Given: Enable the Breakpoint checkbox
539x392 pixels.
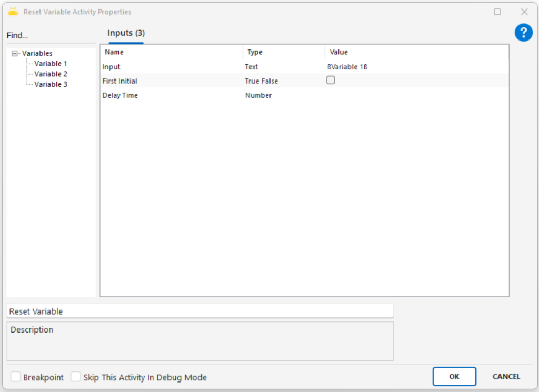Looking at the screenshot, I should 16,377.
